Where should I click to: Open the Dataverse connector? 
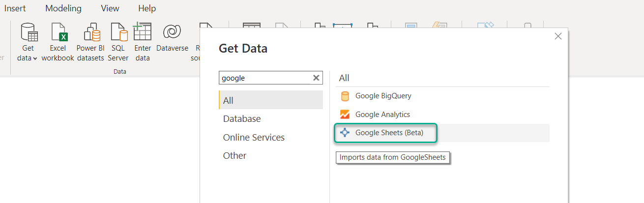(172, 38)
